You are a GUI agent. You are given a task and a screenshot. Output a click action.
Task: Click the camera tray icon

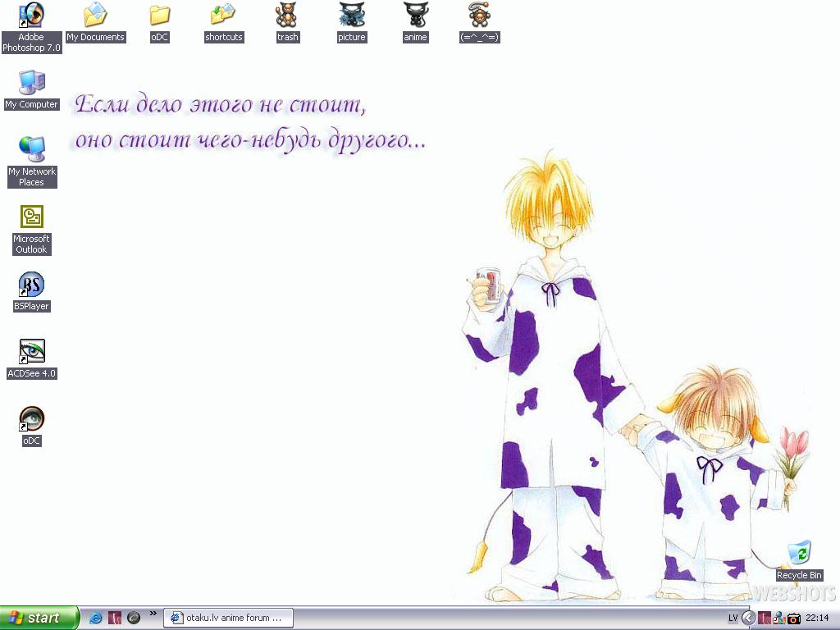click(794, 619)
